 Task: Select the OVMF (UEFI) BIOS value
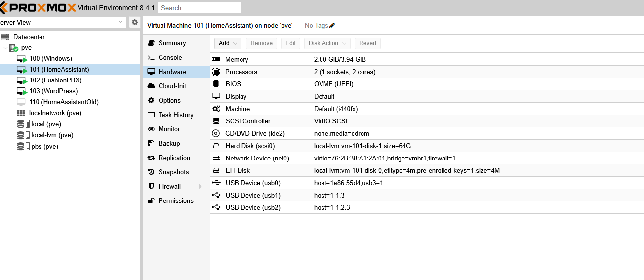[x=334, y=84]
